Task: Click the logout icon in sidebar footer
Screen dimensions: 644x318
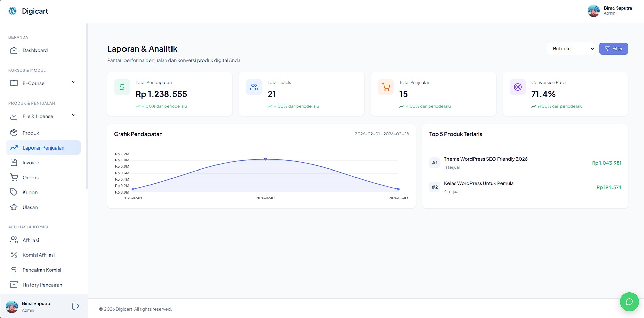Action: click(x=76, y=306)
